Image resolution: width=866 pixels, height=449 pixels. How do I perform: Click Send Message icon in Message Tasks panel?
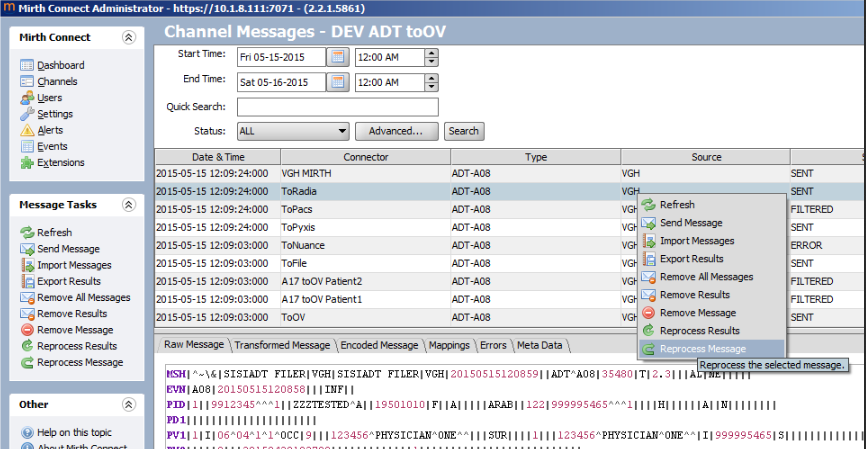[x=27, y=249]
